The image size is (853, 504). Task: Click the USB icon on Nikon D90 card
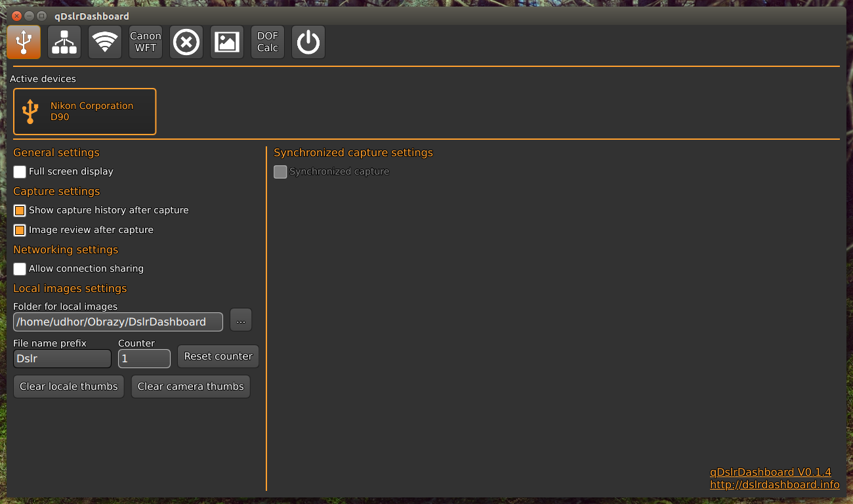pyautogui.click(x=30, y=112)
